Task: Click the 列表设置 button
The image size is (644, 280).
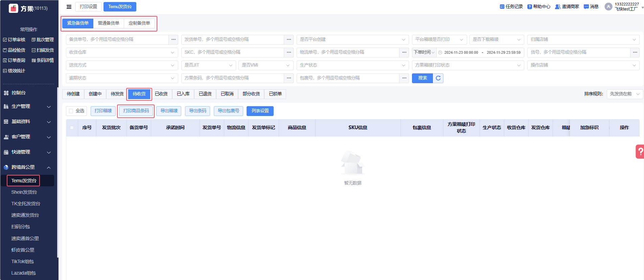Action: (260, 111)
